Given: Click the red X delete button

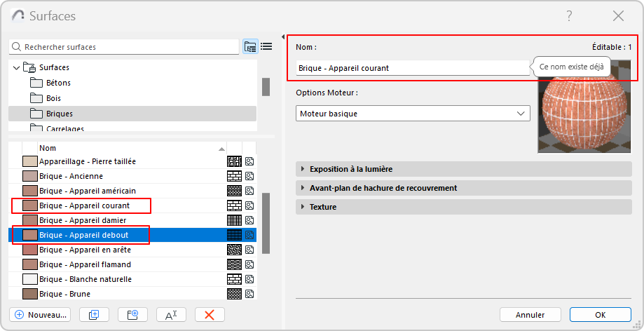Looking at the screenshot, I should click(x=209, y=315).
